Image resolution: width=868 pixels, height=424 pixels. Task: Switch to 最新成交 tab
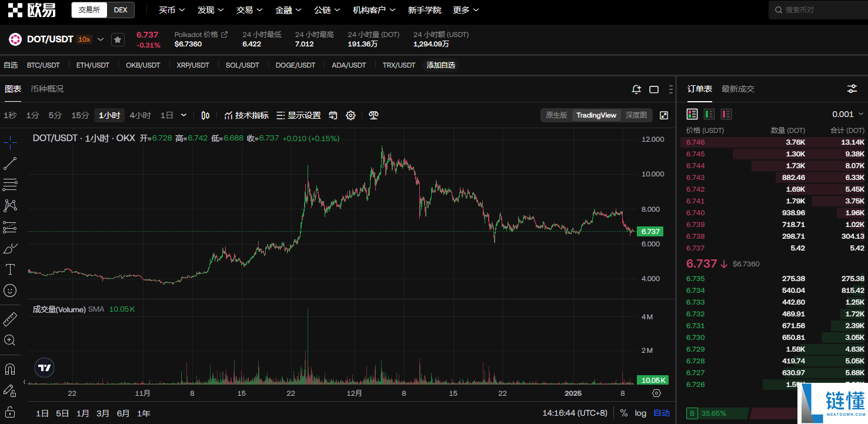point(738,89)
